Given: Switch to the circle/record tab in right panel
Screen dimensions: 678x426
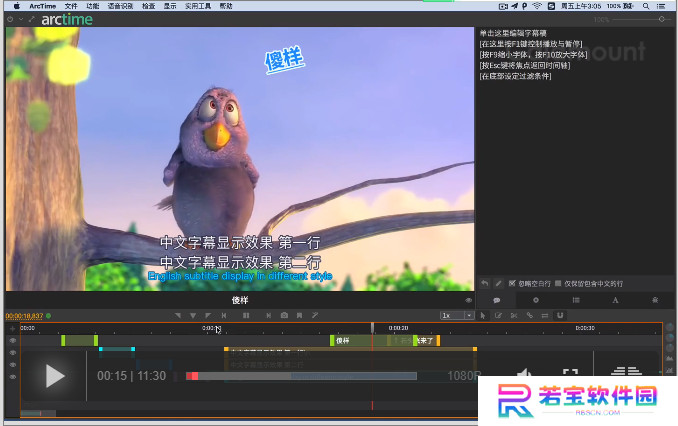Looking at the screenshot, I should pos(536,300).
